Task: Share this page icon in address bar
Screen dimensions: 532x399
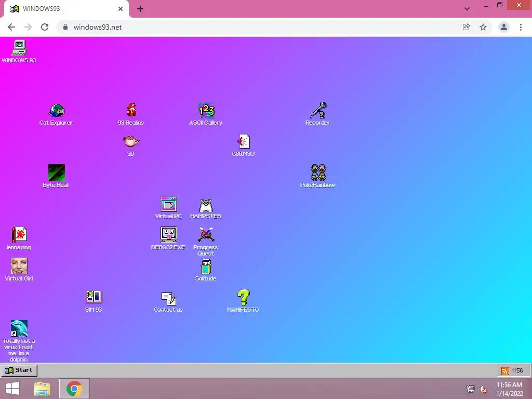Action: pyautogui.click(x=467, y=27)
